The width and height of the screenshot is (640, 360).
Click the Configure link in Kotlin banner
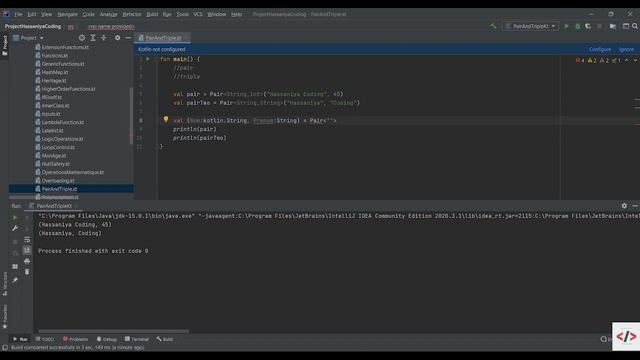pos(600,49)
